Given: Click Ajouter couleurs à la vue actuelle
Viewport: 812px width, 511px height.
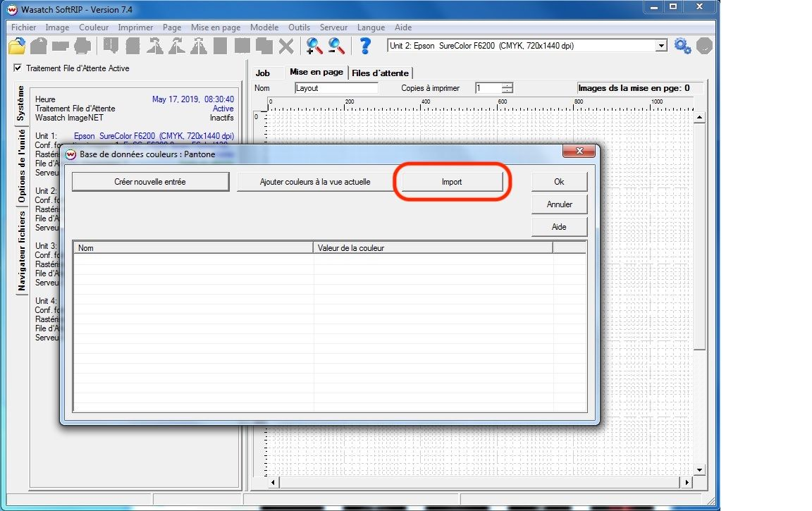Looking at the screenshot, I should pyautogui.click(x=315, y=182).
